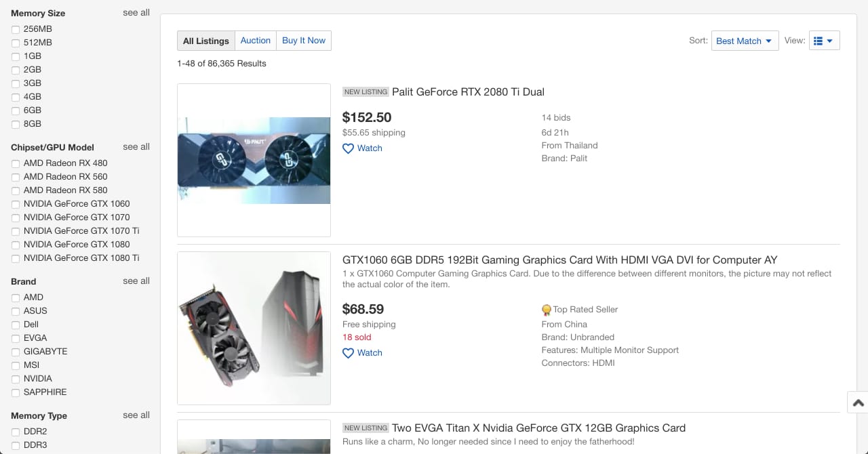
Task: Click Features: Multiple Monitor Support text
Action: [x=610, y=350]
